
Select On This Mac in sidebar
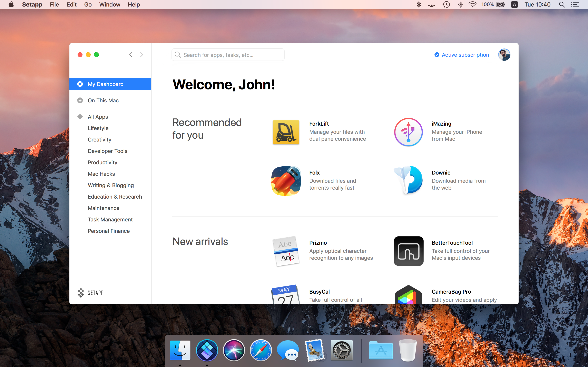click(x=103, y=101)
